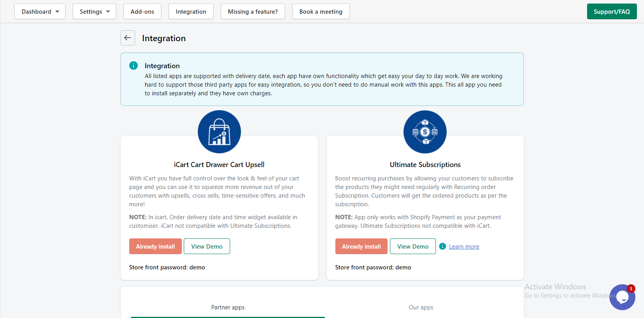644x318 pixels.
Task: Click Ultimate Subscriptions' Store front password text
Action: click(x=373, y=267)
